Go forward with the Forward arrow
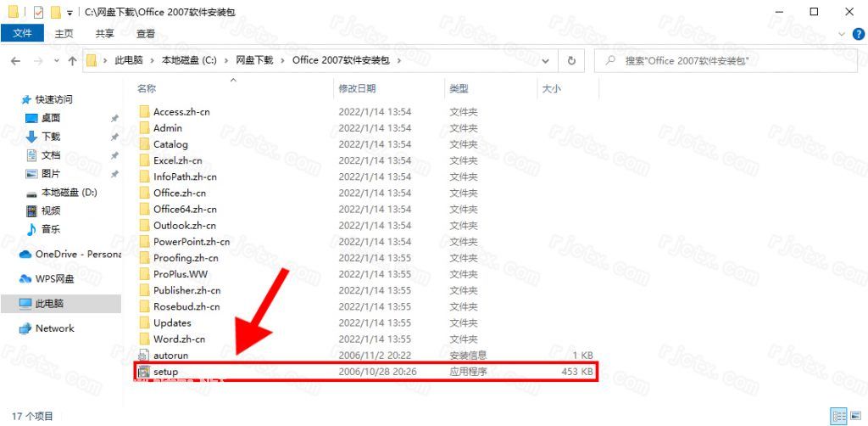The width and height of the screenshot is (868, 426). pyautogui.click(x=38, y=60)
